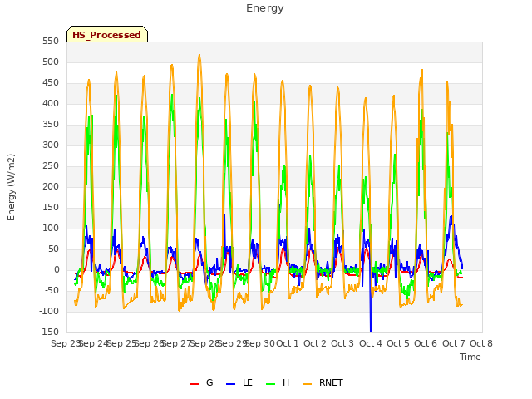Click the 100 y-axis tick label
The width and height of the screenshot is (532, 399).
(x=51, y=229)
